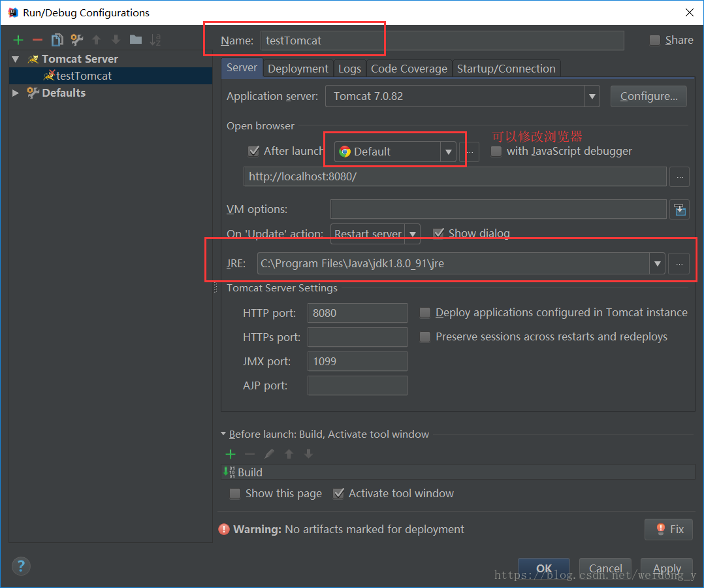
Task: Move configuration up arrow in left toolbar
Action: pyautogui.click(x=96, y=40)
